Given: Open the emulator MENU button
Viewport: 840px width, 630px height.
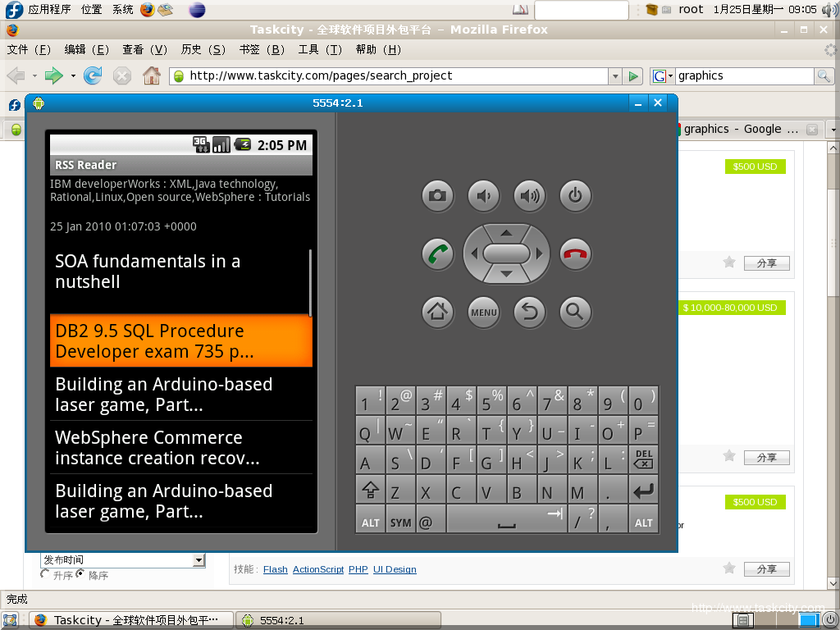Looking at the screenshot, I should (x=483, y=312).
